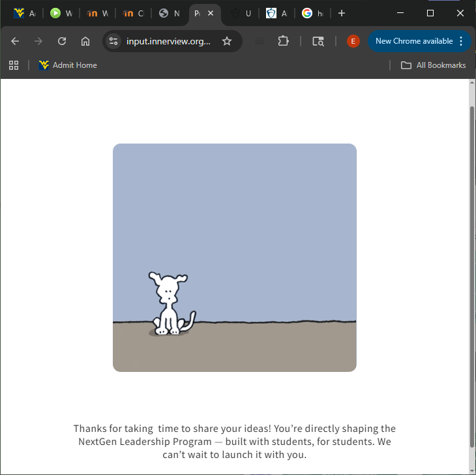Bookmark this page with the star icon
The image size is (476, 475).
[x=227, y=41]
